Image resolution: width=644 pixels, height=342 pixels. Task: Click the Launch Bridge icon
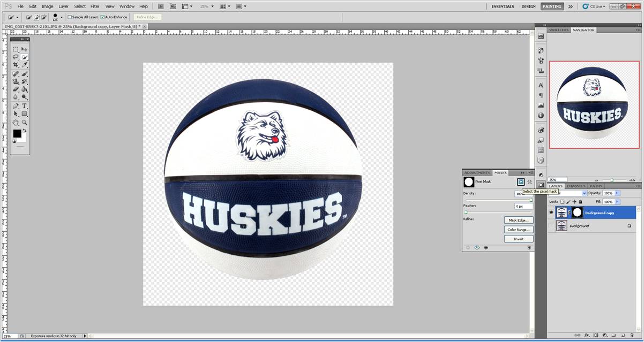pyautogui.click(x=160, y=6)
